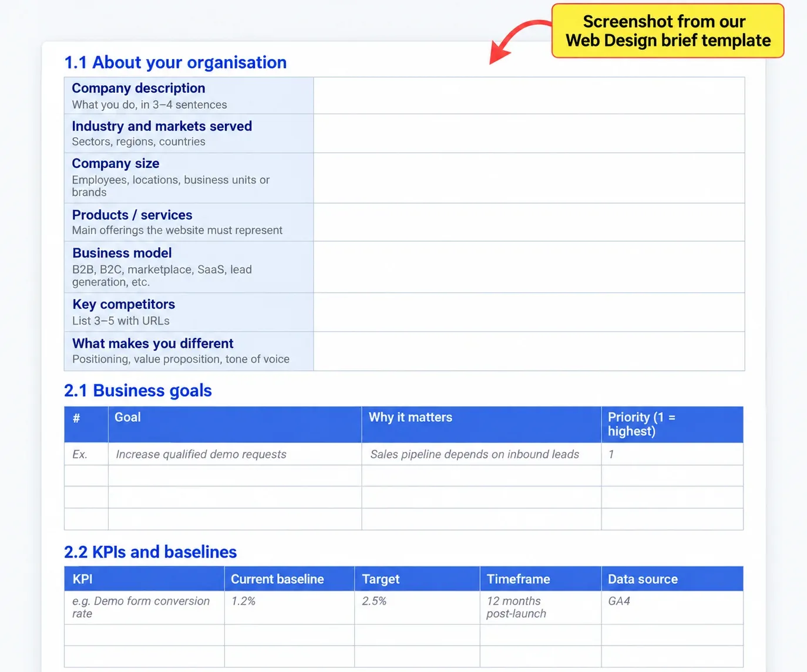Click the empty cell beside Business model
The height and width of the screenshot is (672, 807).
529,267
